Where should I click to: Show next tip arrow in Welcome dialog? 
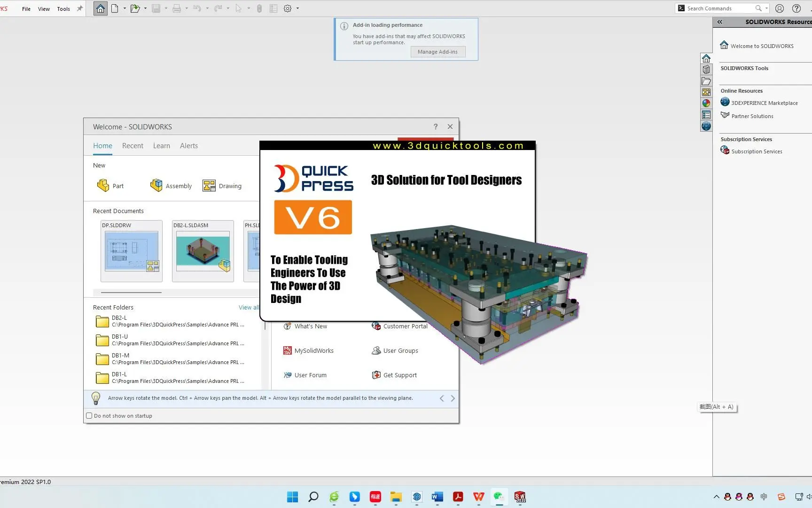pos(453,398)
